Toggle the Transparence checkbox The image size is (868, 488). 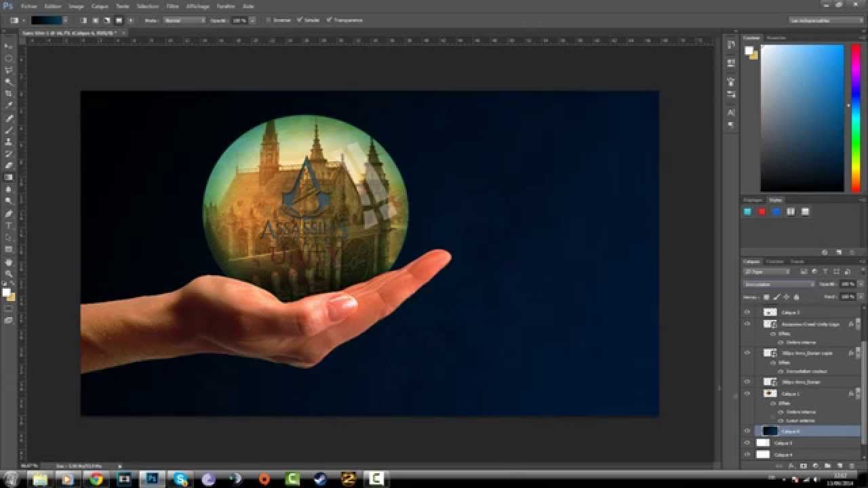tap(330, 20)
